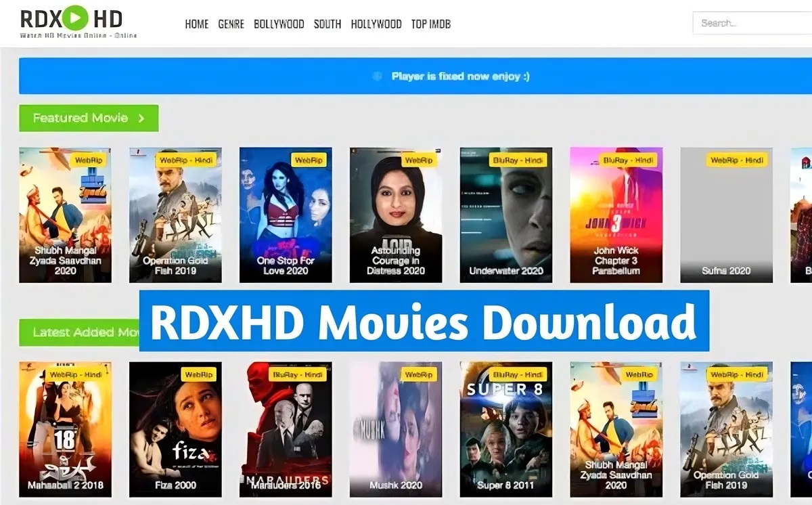Open the Underwater 2020 movie poster
The image size is (812, 505).
tap(506, 215)
